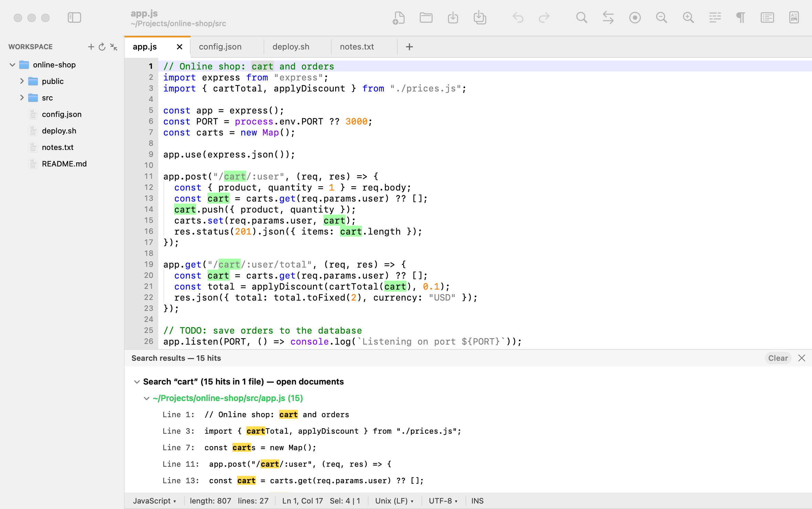Click the WORKSPACE panel header

pos(30,47)
